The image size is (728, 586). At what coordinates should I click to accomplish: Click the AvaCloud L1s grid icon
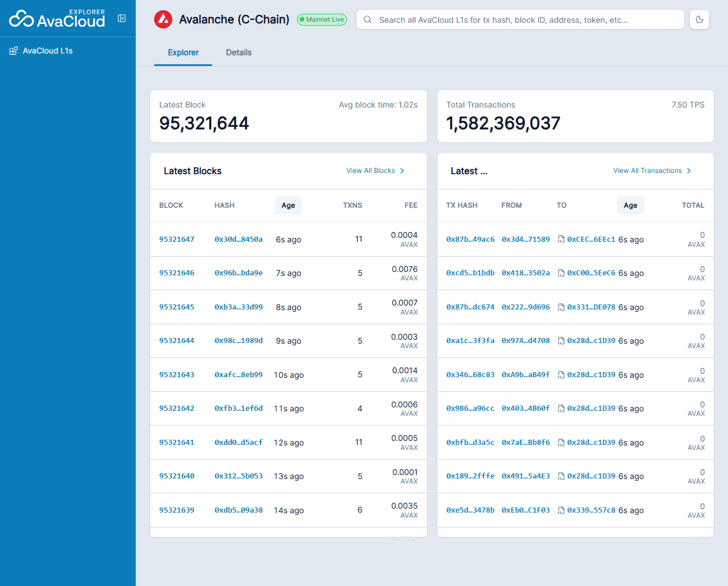(14, 51)
